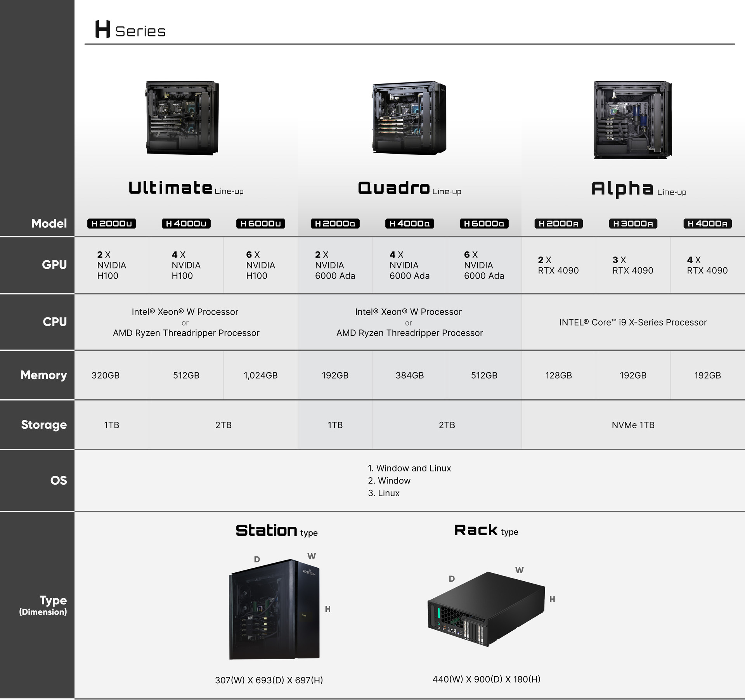Click the 2 X NVIDIA H100 cell

pyautogui.click(x=112, y=265)
